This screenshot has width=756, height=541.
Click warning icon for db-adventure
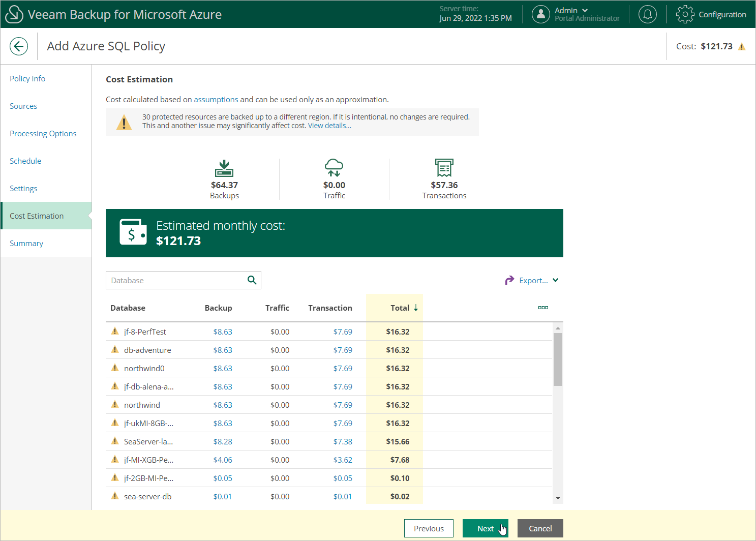pyautogui.click(x=115, y=349)
